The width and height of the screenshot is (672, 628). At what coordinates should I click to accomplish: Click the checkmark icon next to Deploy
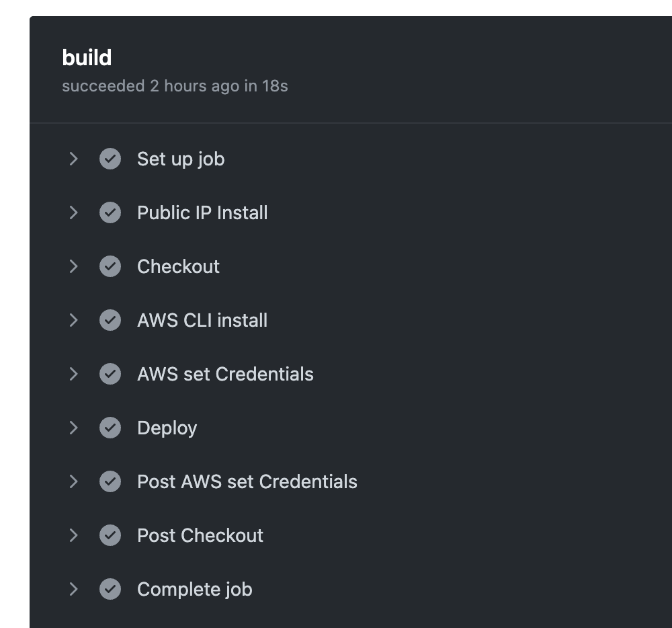(110, 428)
